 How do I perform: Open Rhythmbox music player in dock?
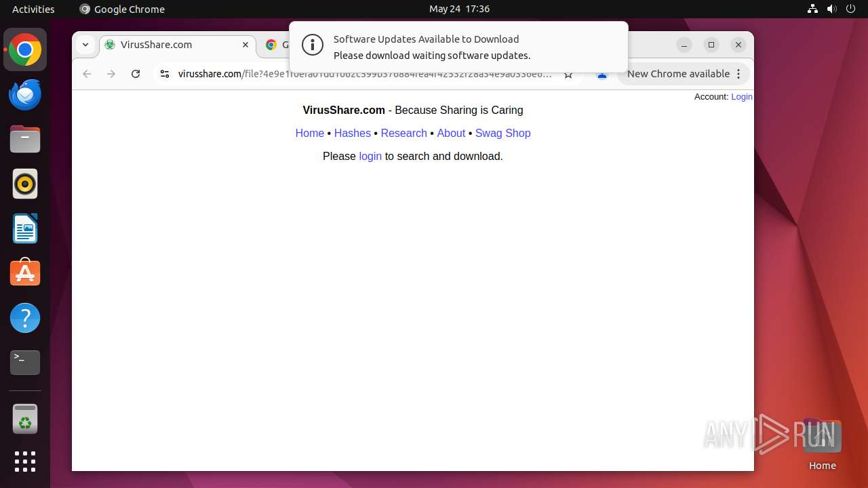[x=25, y=184]
